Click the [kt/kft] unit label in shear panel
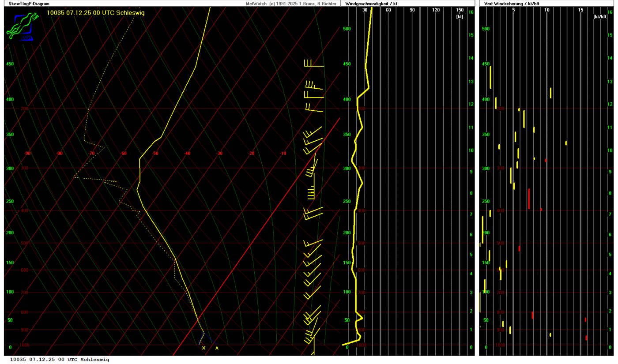618x364 pixels. coord(600,16)
